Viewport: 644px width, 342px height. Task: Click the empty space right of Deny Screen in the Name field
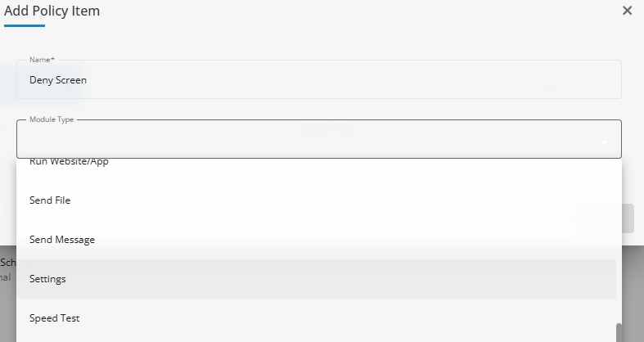coord(354,79)
